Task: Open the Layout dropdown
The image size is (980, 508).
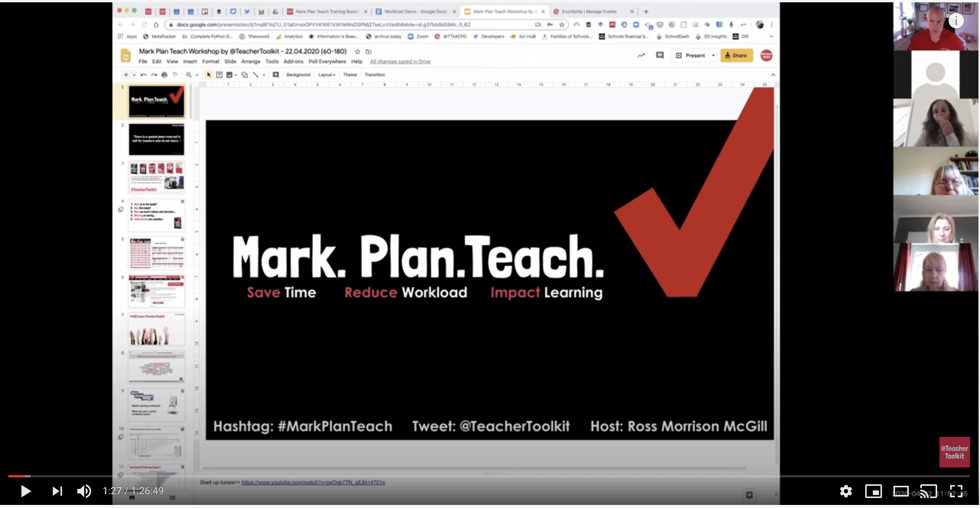Action: click(327, 75)
